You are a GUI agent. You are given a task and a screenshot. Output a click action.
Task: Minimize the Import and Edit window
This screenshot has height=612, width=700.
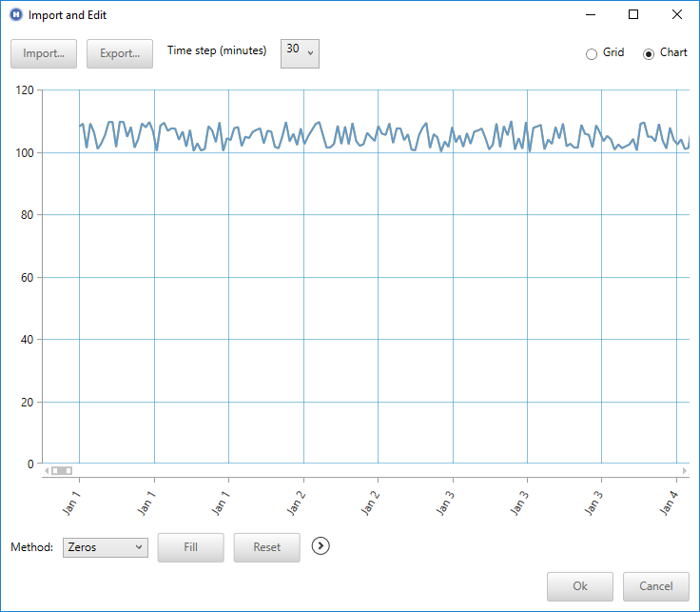click(x=590, y=15)
